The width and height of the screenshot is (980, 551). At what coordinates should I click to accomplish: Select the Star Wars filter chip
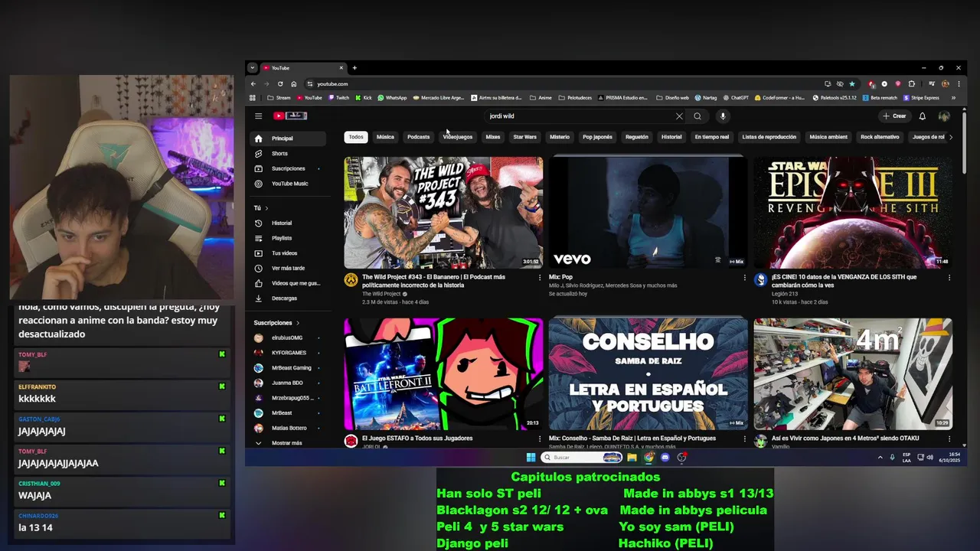tap(524, 137)
